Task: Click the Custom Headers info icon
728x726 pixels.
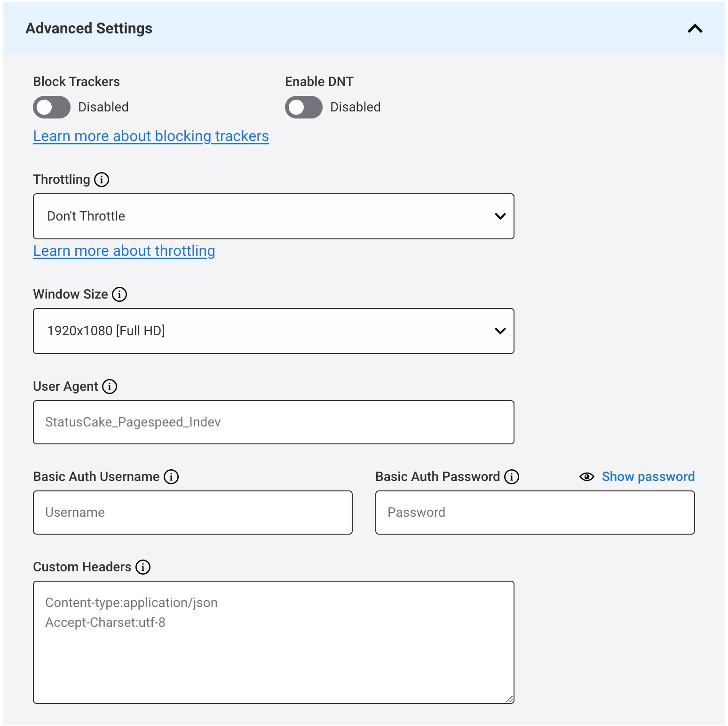Action: click(x=143, y=567)
